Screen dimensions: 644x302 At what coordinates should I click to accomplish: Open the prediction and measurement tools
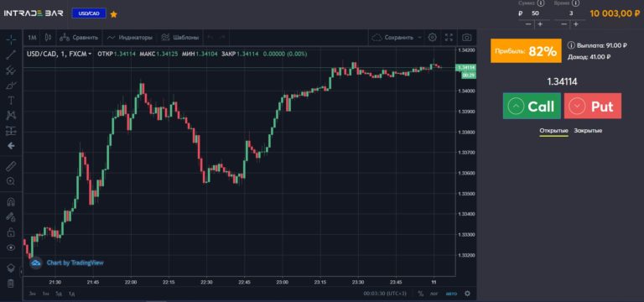pos(11,131)
